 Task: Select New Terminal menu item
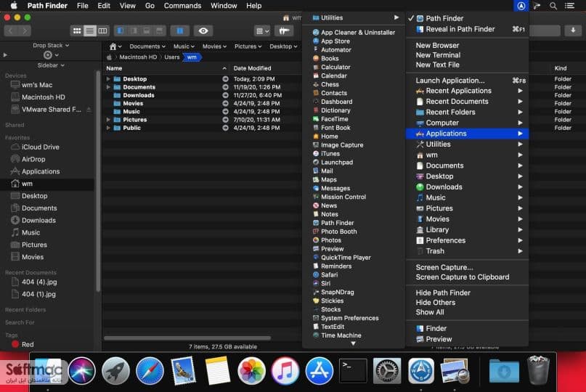click(467, 55)
